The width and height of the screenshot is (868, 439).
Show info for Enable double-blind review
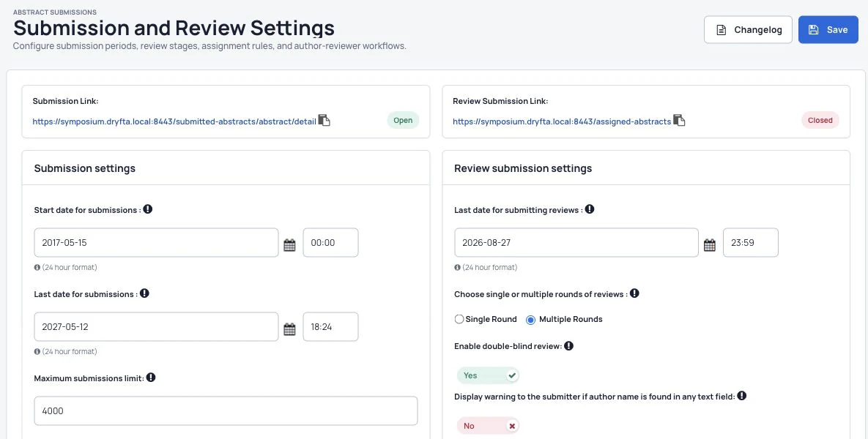tap(568, 345)
